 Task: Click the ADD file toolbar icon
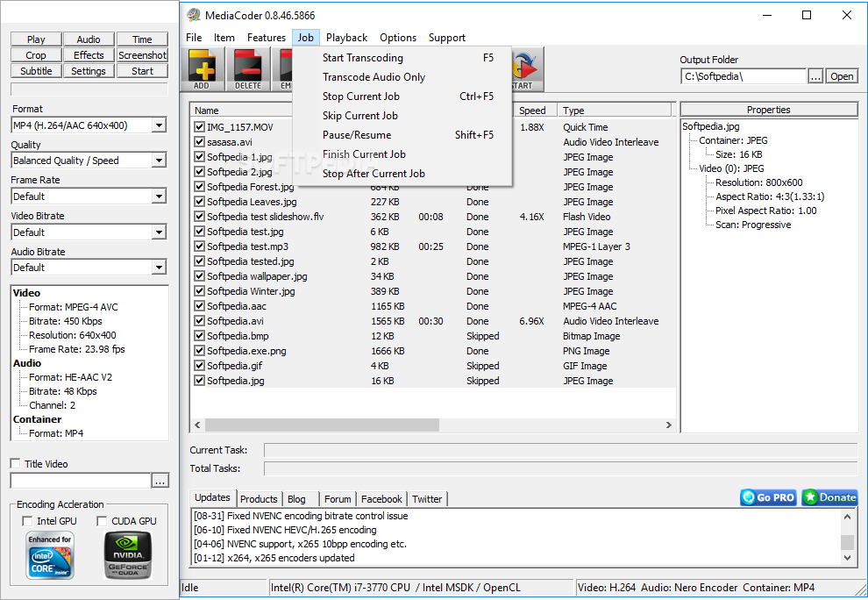coord(203,69)
